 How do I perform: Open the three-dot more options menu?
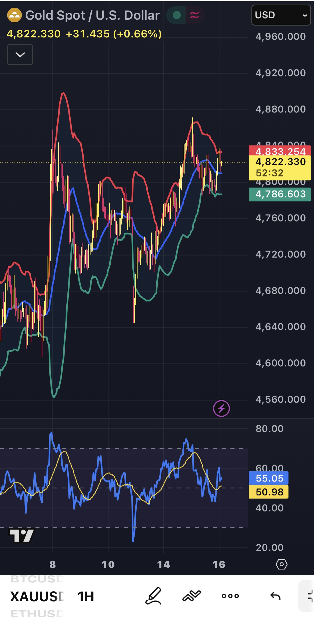(230, 596)
